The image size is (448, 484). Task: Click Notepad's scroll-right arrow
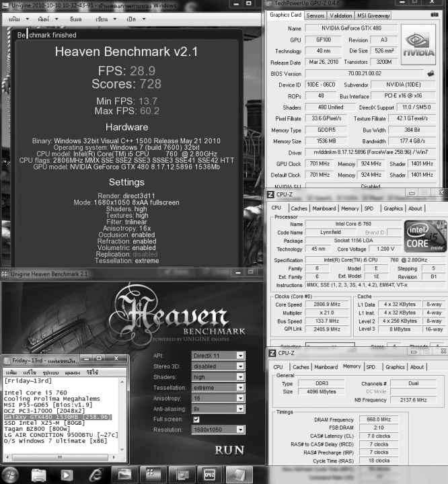click(114, 457)
